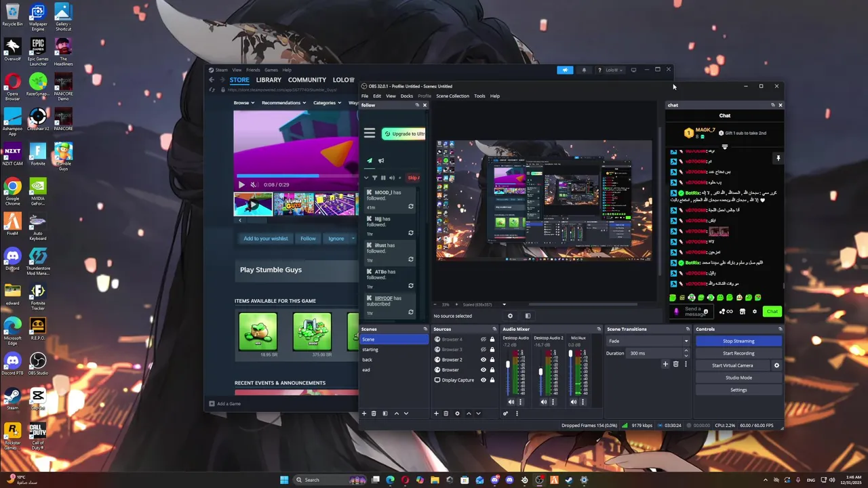The height and width of the screenshot is (488, 868).
Task: Move scene up with Scenes panel arrow
Action: (x=397, y=413)
